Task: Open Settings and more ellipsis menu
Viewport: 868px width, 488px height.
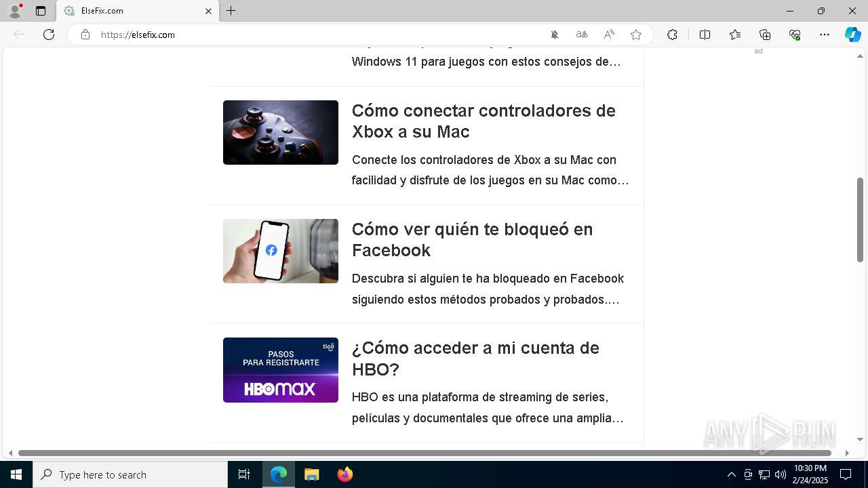Action: coord(825,35)
